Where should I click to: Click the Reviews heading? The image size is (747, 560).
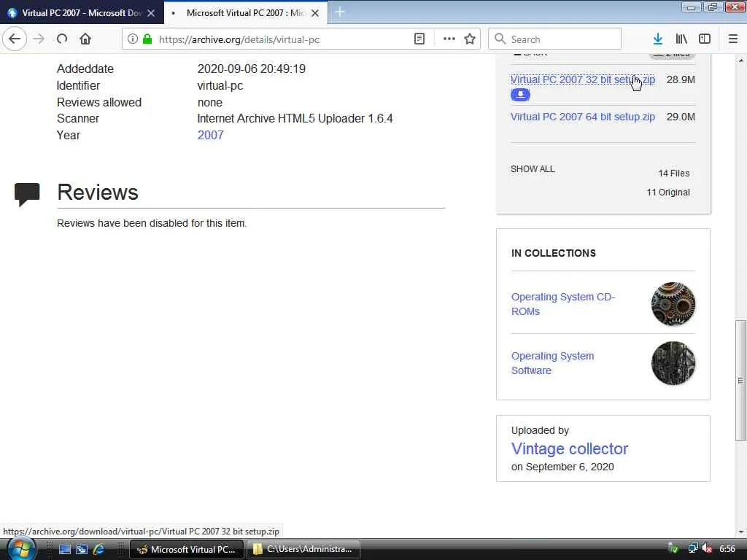(98, 192)
